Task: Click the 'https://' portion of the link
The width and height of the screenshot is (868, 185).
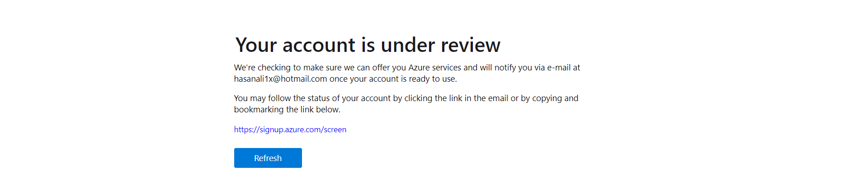Action: point(247,129)
